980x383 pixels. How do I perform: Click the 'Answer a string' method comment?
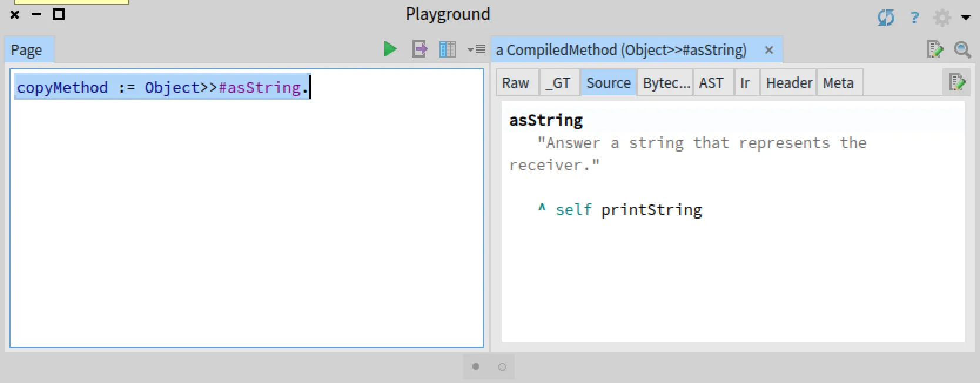pos(687,154)
